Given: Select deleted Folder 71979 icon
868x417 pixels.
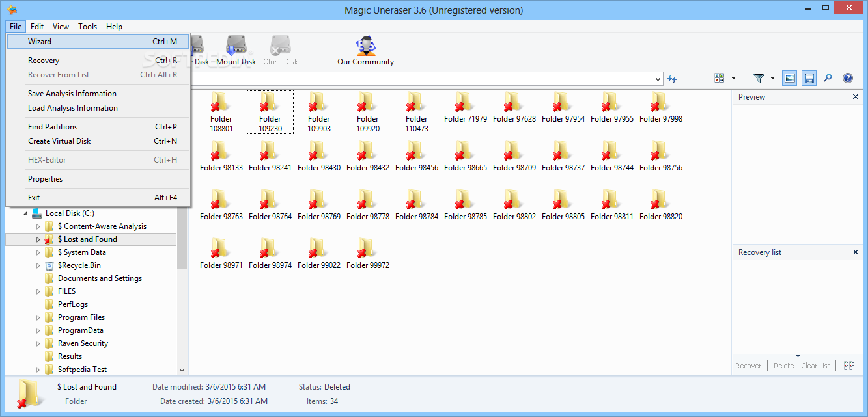Looking at the screenshot, I should click(464, 103).
